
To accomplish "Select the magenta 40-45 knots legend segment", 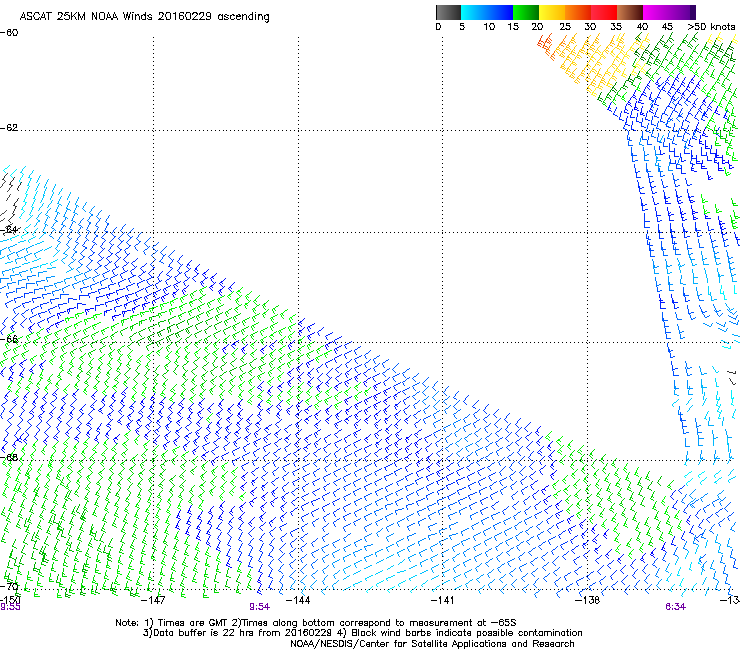I will tap(656, 12).
